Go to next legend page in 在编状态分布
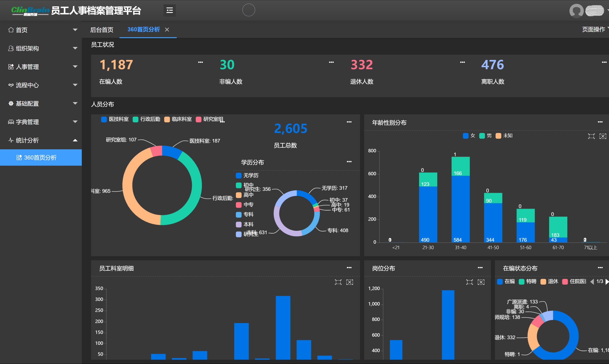The width and height of the screenshot is (609, 364). (x=607, y=282)
